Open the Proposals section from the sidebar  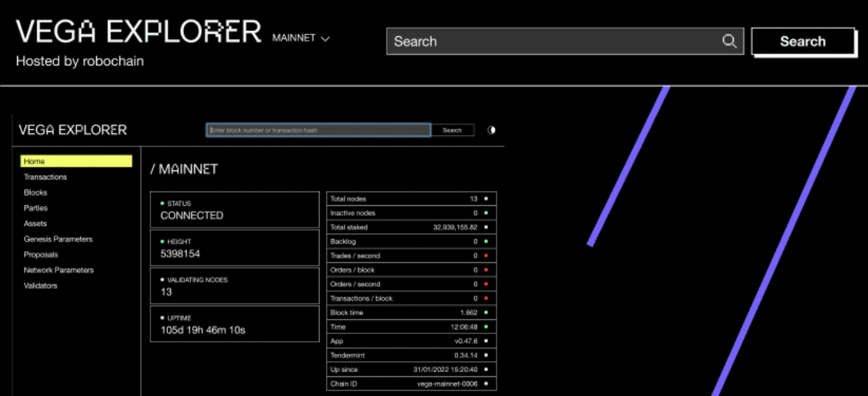(41, 254)
